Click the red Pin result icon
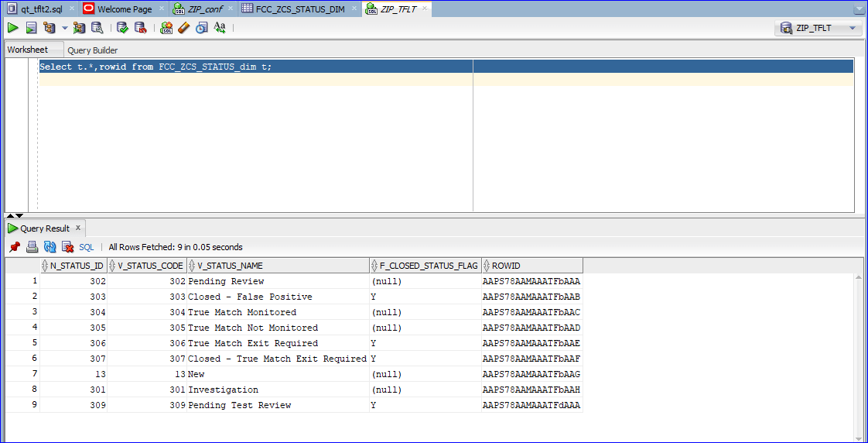The image size is (868, 443). pyautogui.click(x=15, y=247)
